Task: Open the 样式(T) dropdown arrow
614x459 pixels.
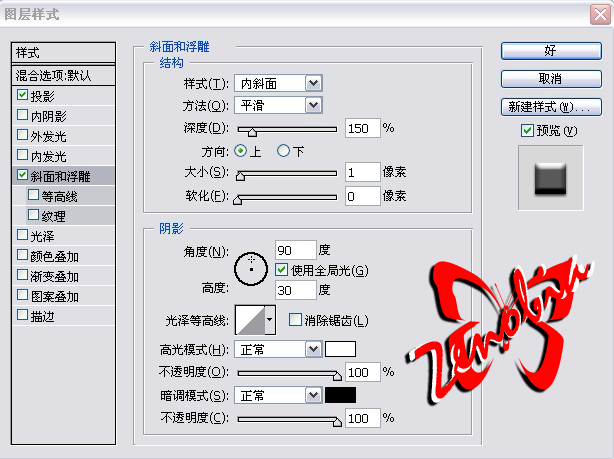Action: 313,83
